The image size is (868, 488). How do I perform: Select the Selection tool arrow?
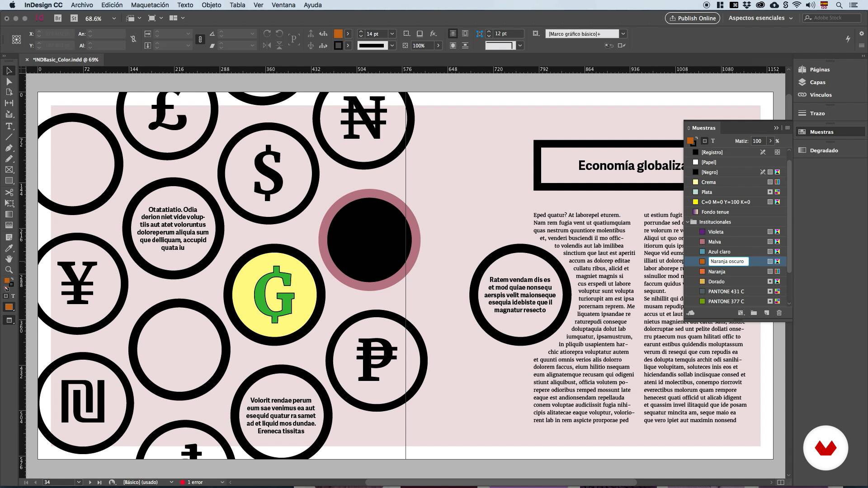click(9, 71)
